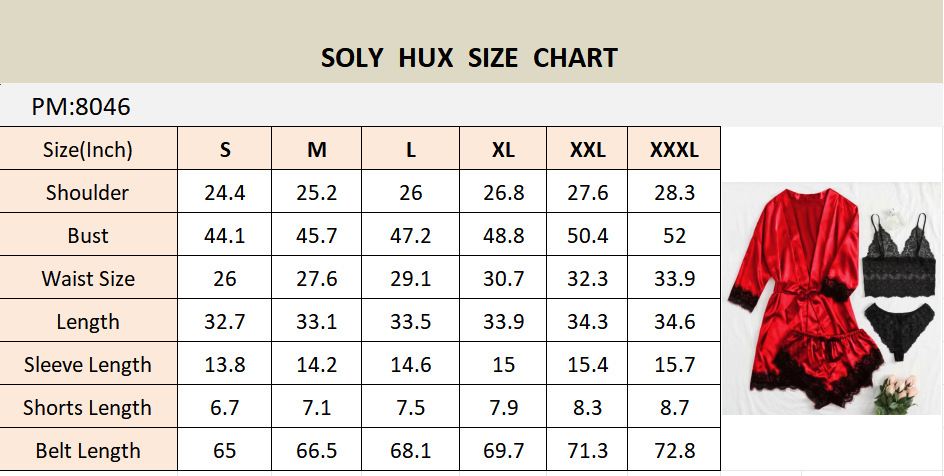Click the S size column header
Image resolution: width=944 pixels, height=476 pixels.
point(225,150)
